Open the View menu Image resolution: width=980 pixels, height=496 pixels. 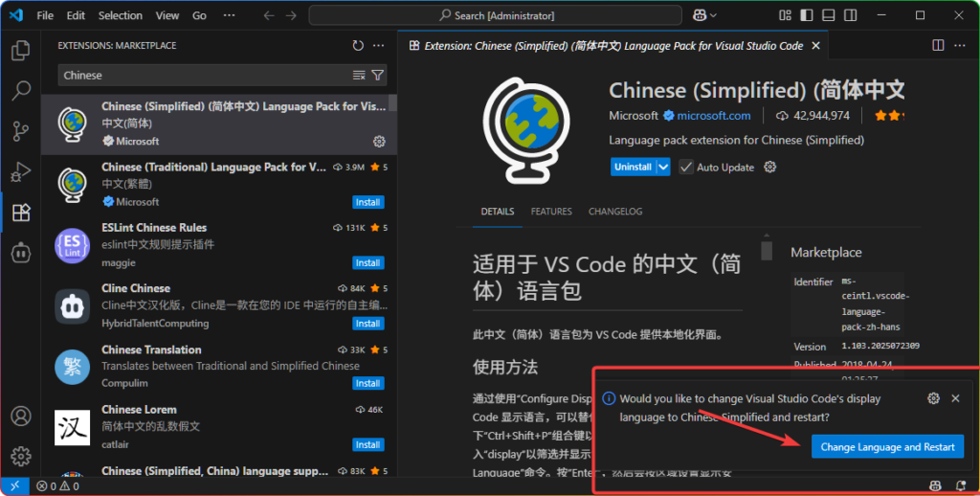tap(167, 15)
